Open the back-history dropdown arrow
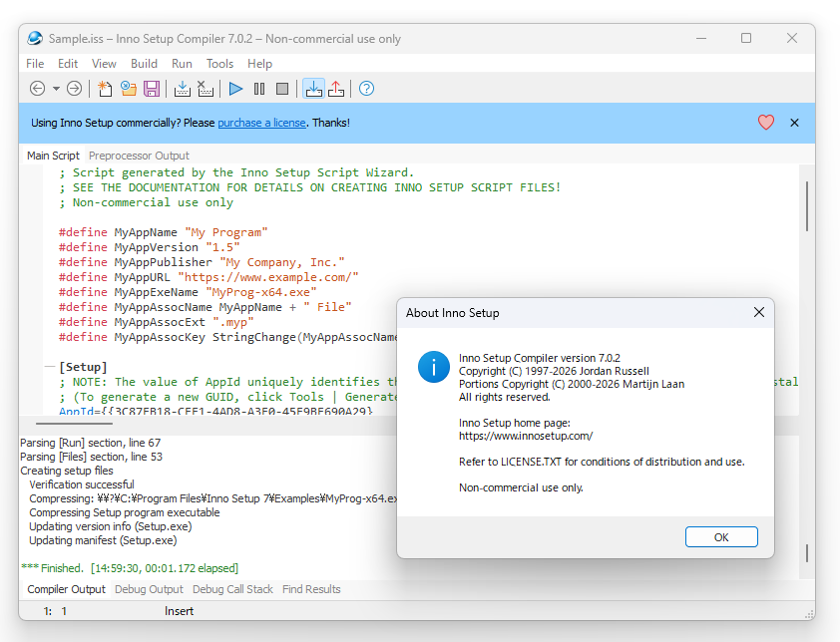Image resolution: width=840 pixels, height=642 pixels. pos(56,89)
